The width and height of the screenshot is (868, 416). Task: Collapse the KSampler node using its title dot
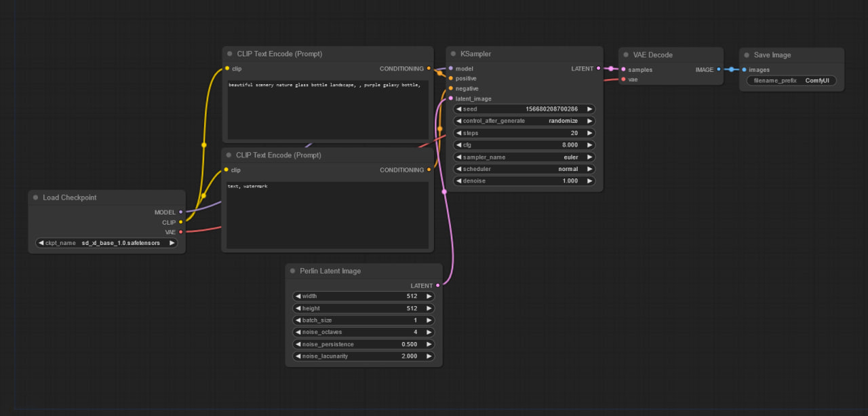(453, 54)
